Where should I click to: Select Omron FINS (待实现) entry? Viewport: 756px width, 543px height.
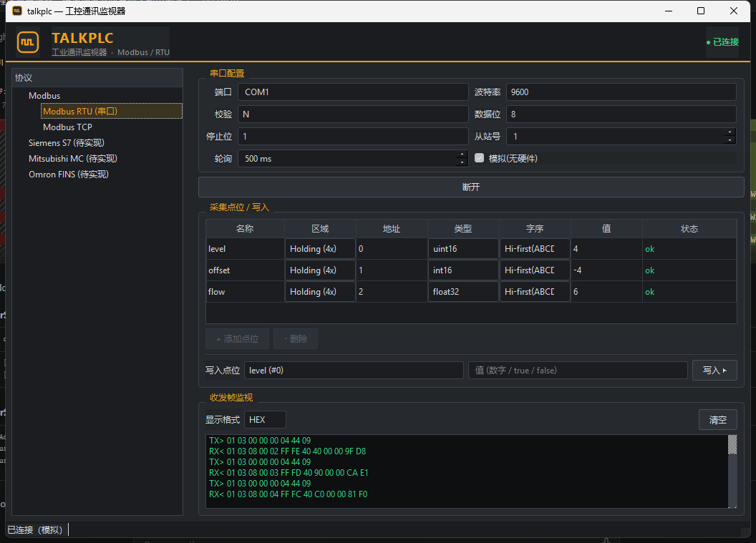[69, 175]
